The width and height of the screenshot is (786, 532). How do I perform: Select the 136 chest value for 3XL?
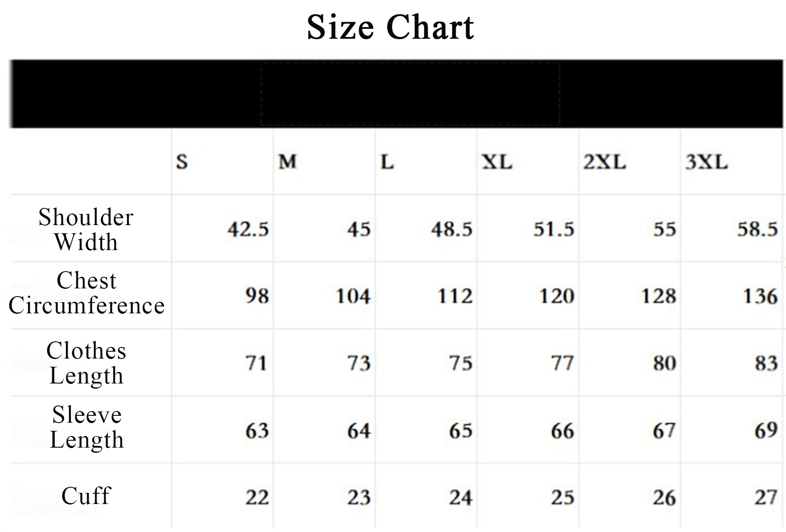[760, 296]
